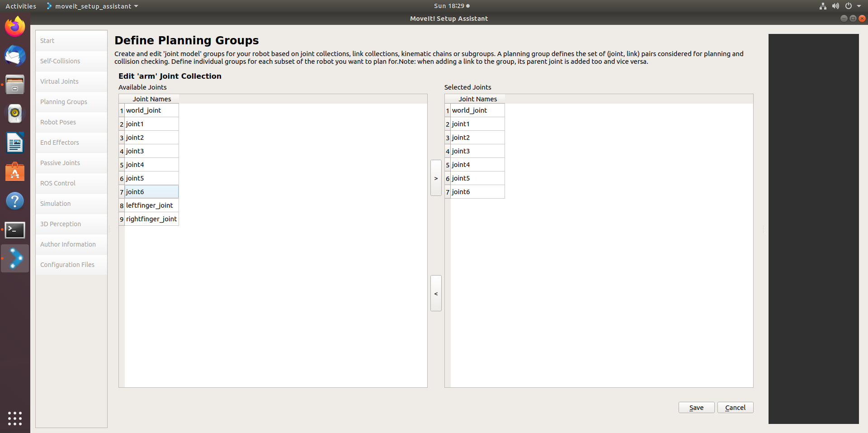Select leftfinger_joint from Available Joints

click(x=150, y=205)
